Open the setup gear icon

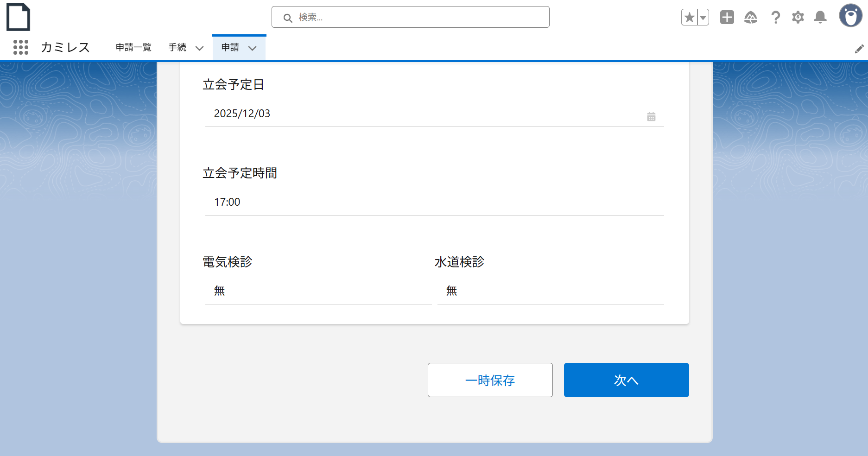coord(798,18)
